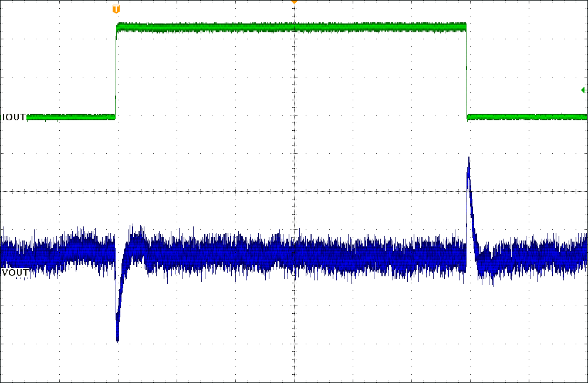Image resolution: width=588 pixels, height=383 pixels.
Task: Click the orange T trigger marker
Action: click(x=116, y=9)
